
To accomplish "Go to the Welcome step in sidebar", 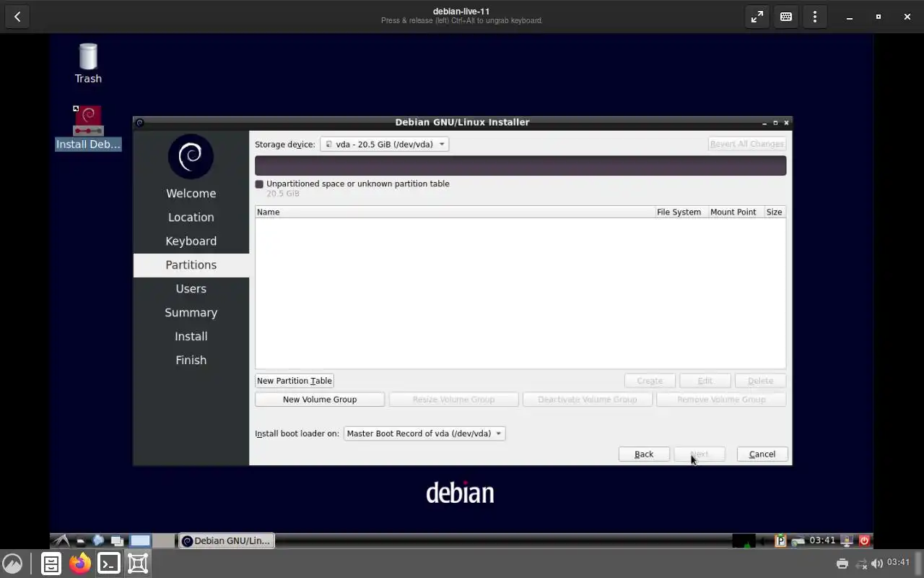I will (191, 193).
